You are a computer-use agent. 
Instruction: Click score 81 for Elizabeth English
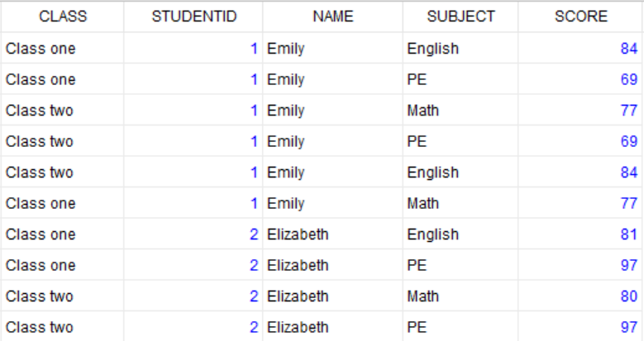coord(580,234)
